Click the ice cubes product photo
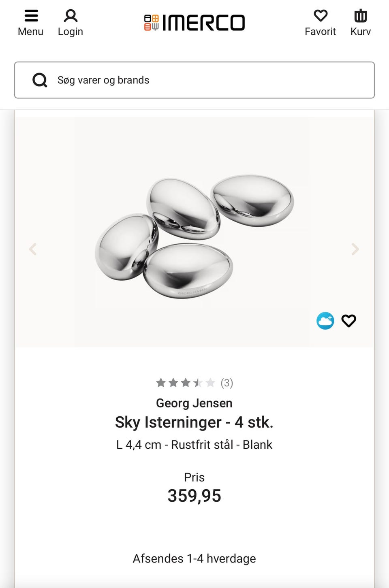The height and width of the screenshot is (588, 389). pos(194,237)
